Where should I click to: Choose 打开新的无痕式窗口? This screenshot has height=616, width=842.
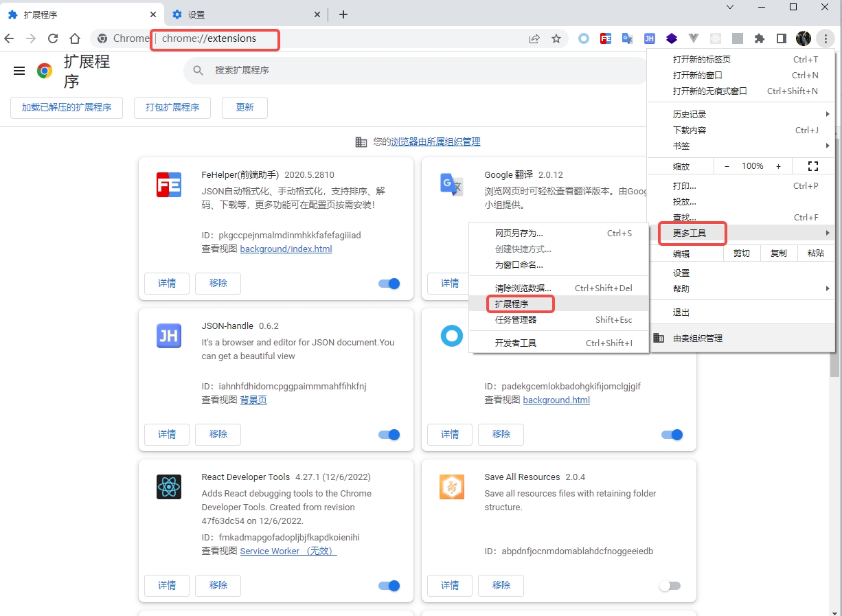741,91
